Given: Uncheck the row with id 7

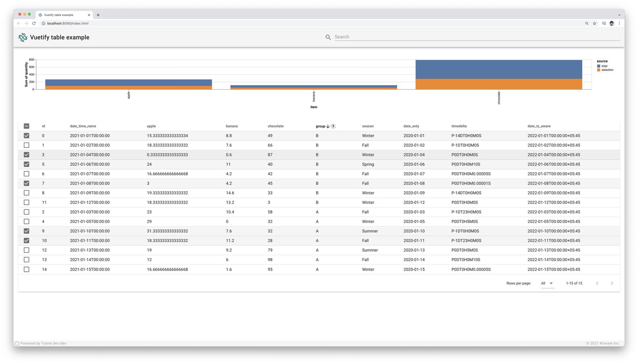Looking at the screenshot, I should [x=26, y=183].
